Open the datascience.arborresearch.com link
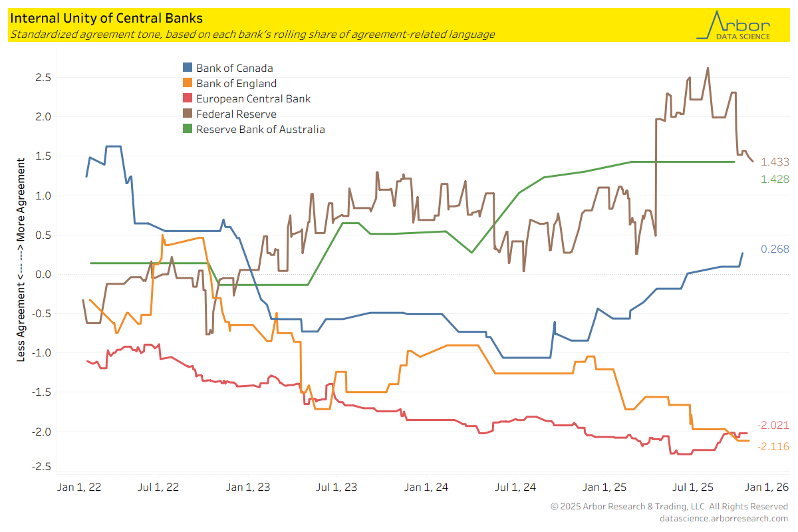This screenshot has height=532, width=798. click(723, 518)
